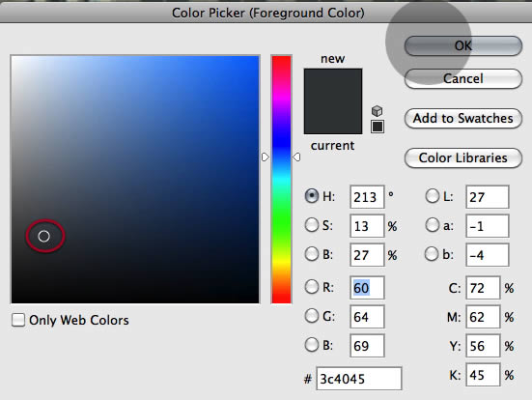
Task: Click the Cancel button
Action: click(463, 79)
